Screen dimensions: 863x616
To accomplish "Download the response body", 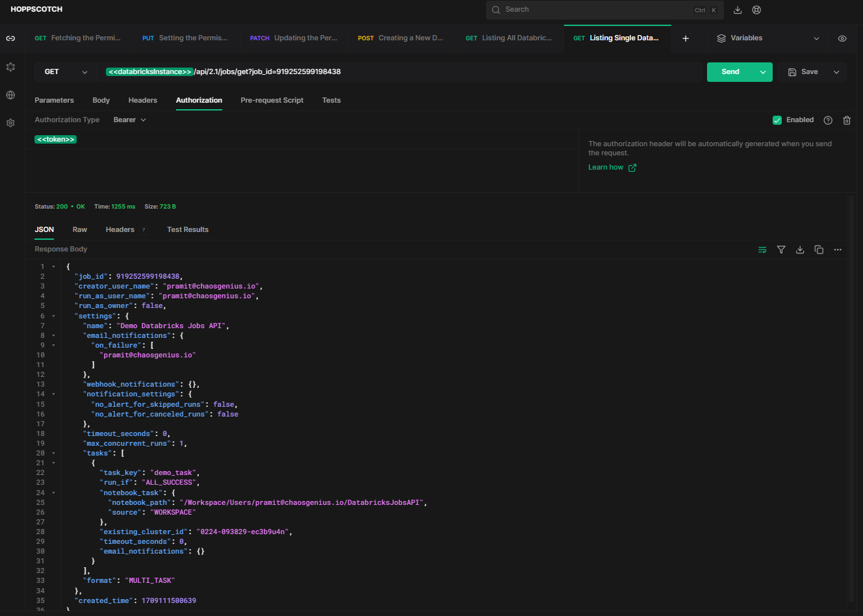I will (x=800, y=249).
